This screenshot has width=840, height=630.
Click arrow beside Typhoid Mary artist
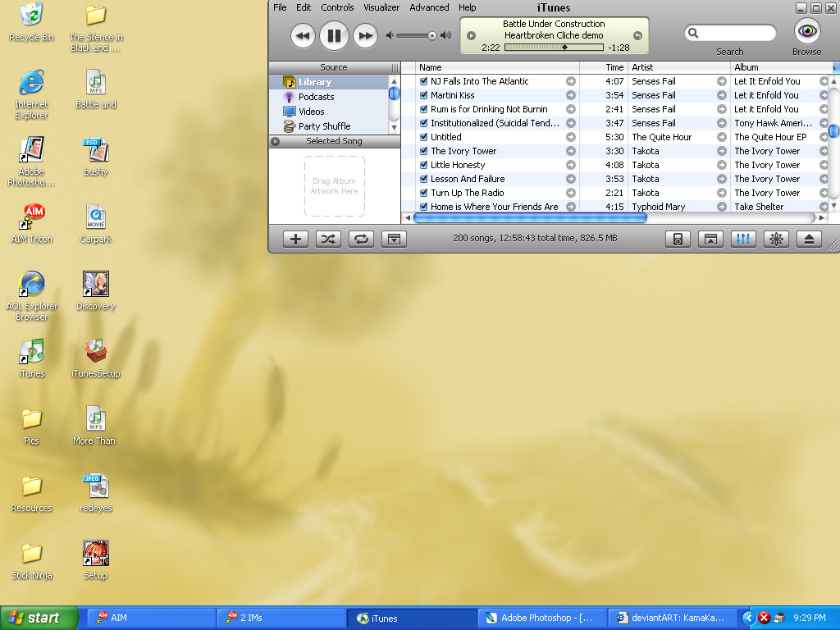[x=722, y=207]
